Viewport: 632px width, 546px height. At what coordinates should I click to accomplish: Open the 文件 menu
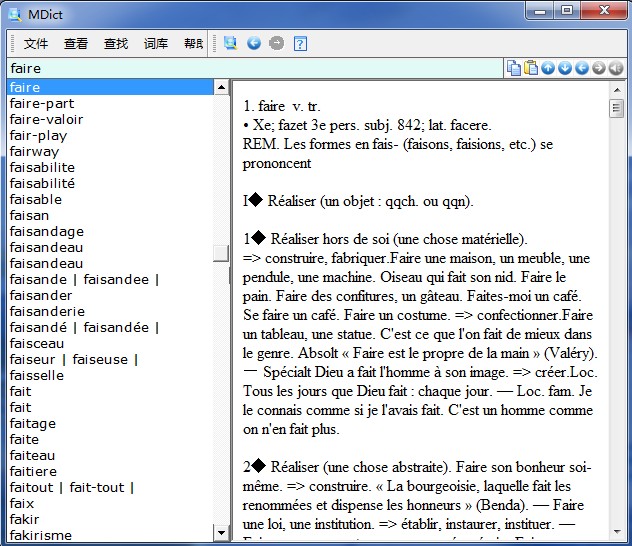(x=36, y=44)
